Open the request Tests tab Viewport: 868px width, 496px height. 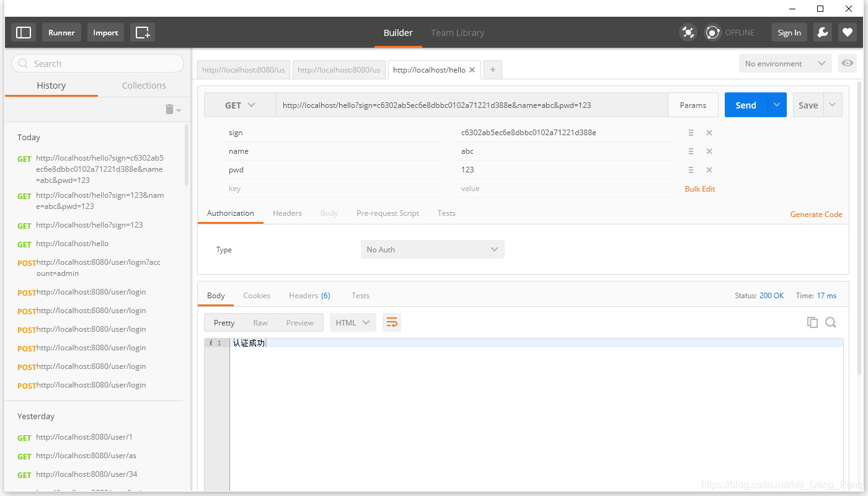coord(446,213)
